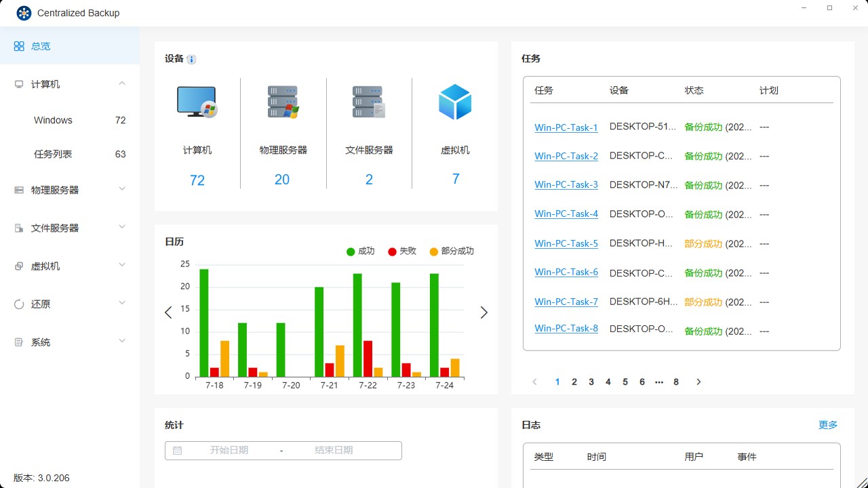Click the file server icon in devices panel
Image resolution: width=868 pixels, height=488 pixels.
pyautogui.click(x=368, y=102)
